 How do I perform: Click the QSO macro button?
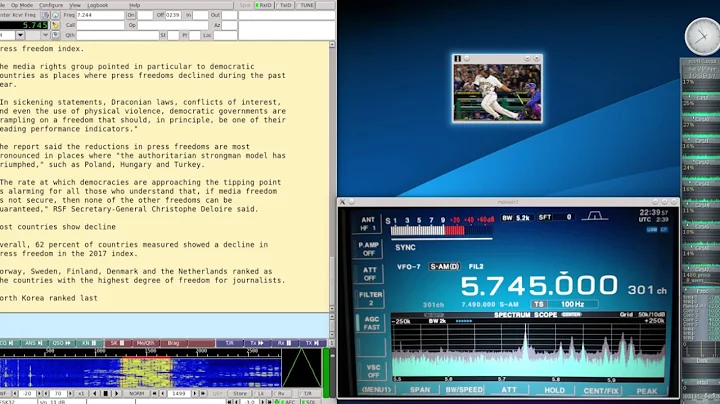pos(61,343)
